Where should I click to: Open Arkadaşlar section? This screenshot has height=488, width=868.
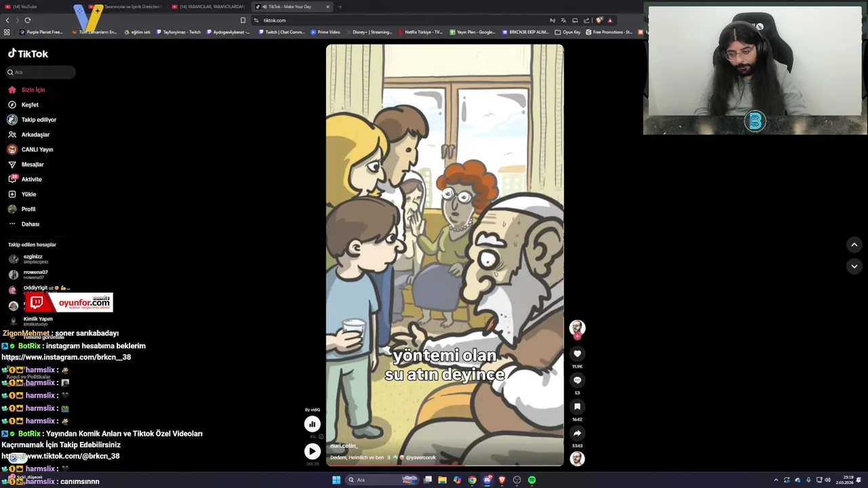pyautogui.click(x=28, y=134)
